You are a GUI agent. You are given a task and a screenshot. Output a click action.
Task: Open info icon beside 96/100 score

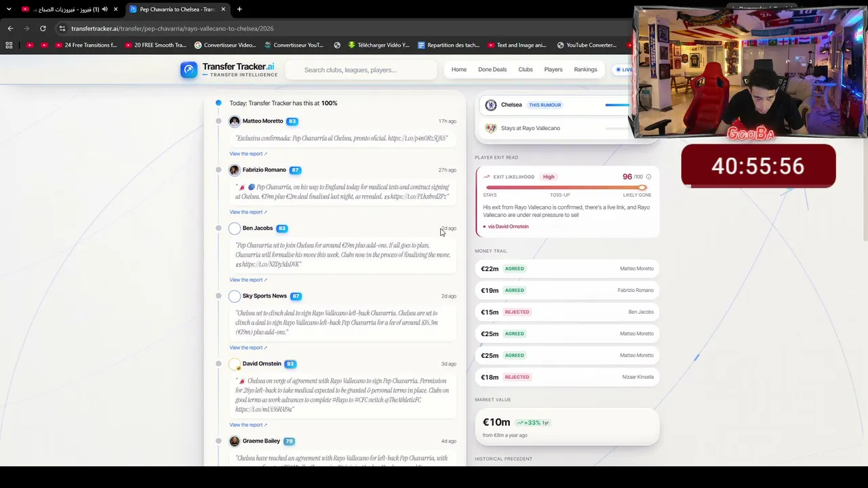click(648, 177)
